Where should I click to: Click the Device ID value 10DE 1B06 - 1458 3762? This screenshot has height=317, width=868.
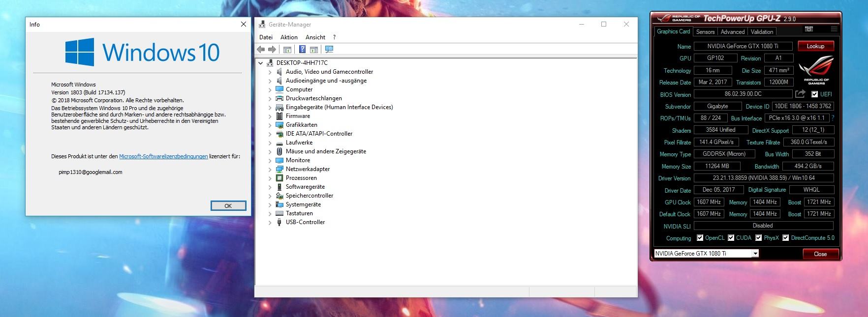coord(803,106)
